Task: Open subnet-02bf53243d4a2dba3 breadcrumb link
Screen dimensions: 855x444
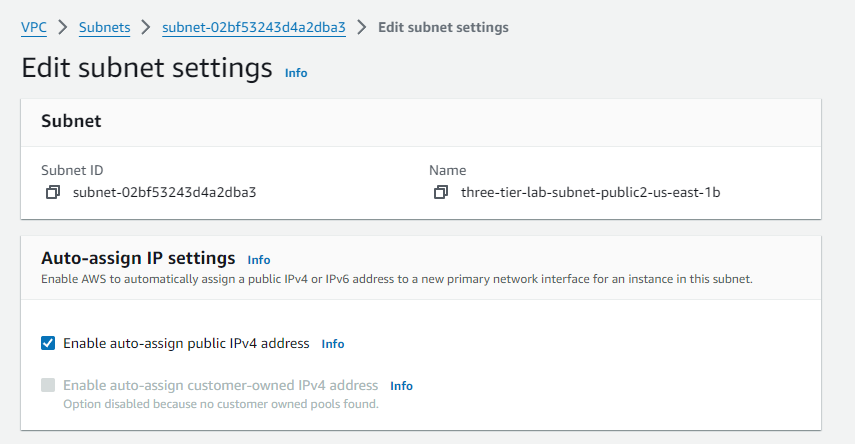Action: pos(254,27)
